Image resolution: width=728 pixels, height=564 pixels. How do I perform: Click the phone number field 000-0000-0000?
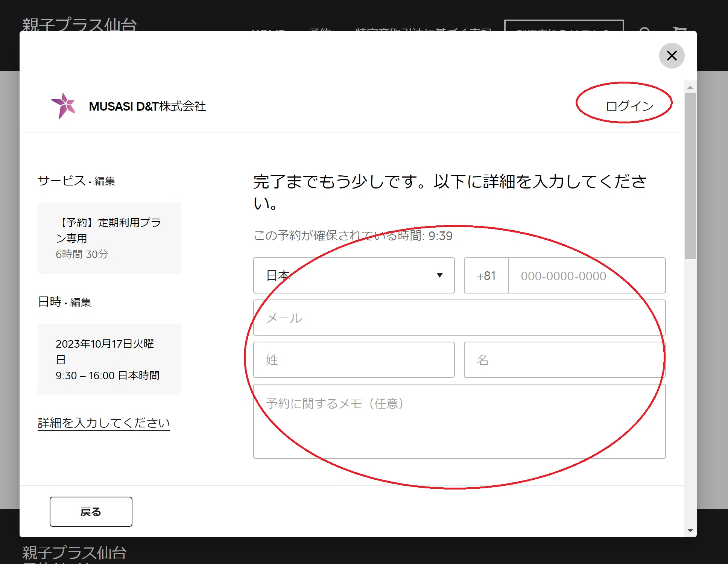coord(587,275)
